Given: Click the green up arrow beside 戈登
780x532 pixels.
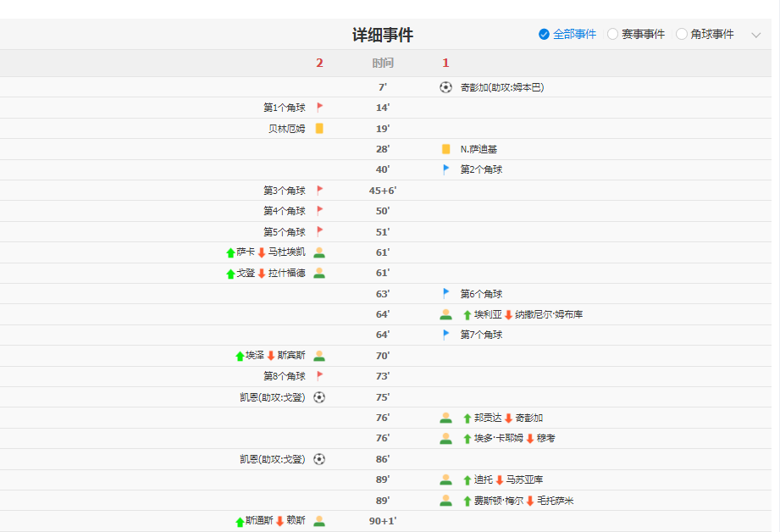Looking at the screenshot, I should click(230, 274).
